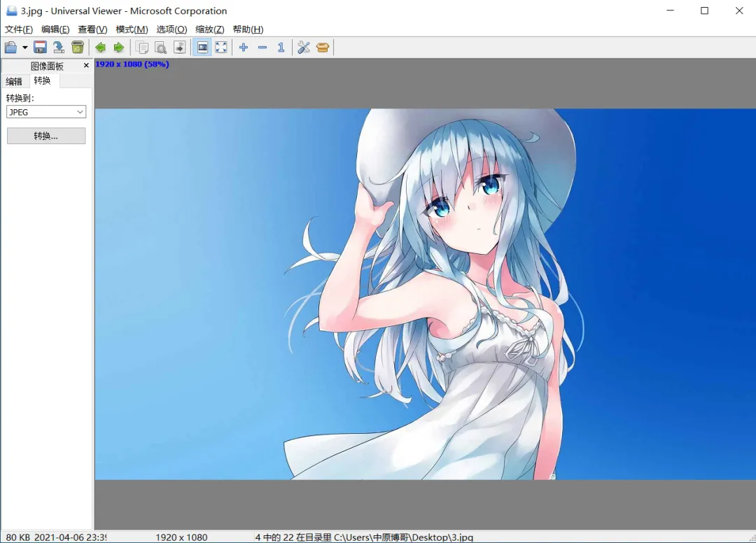Zoom out with the minus icon
Screen dimensions: 756x543
pos(262,47)
